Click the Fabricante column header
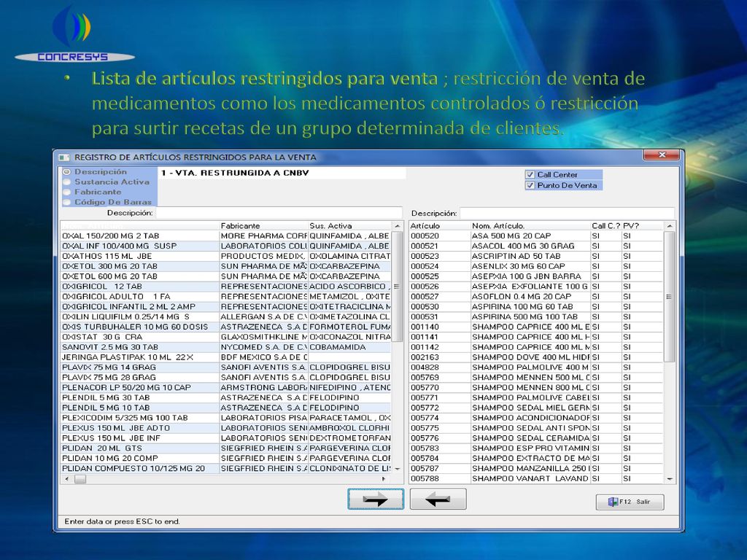Viewport: 747px width, 560px height. [x=263, y=226]
